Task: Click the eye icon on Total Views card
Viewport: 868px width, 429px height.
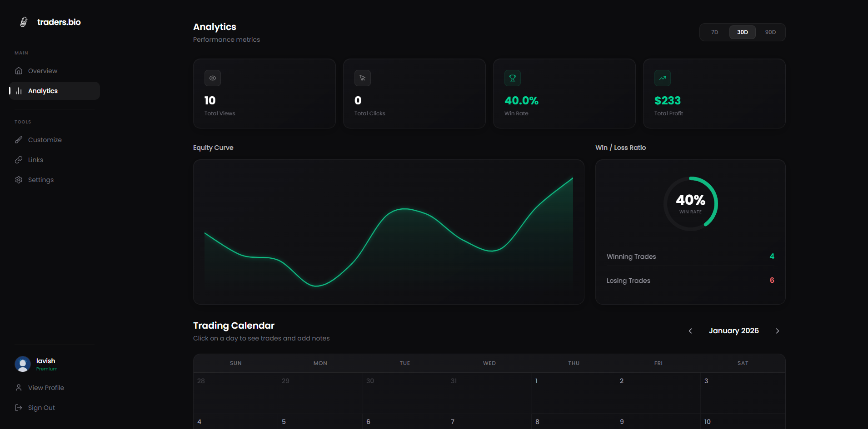Action: point(212,78)
